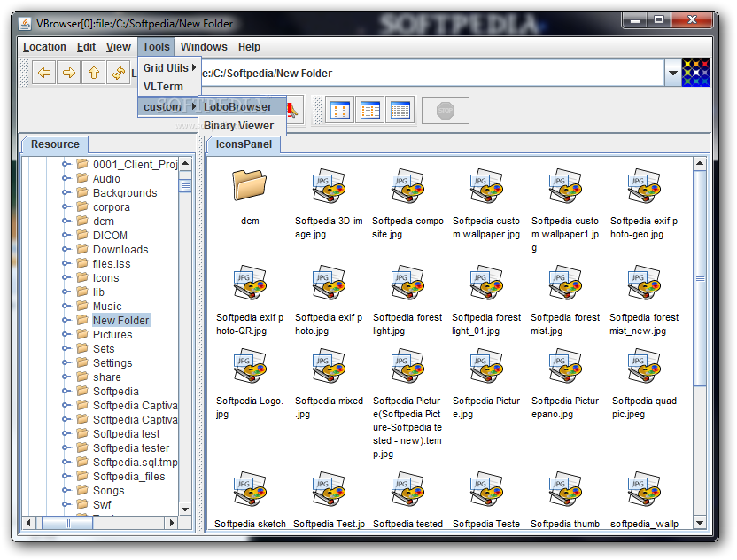Choose Binary Viewer in custom submenu

tap(242, 126)
